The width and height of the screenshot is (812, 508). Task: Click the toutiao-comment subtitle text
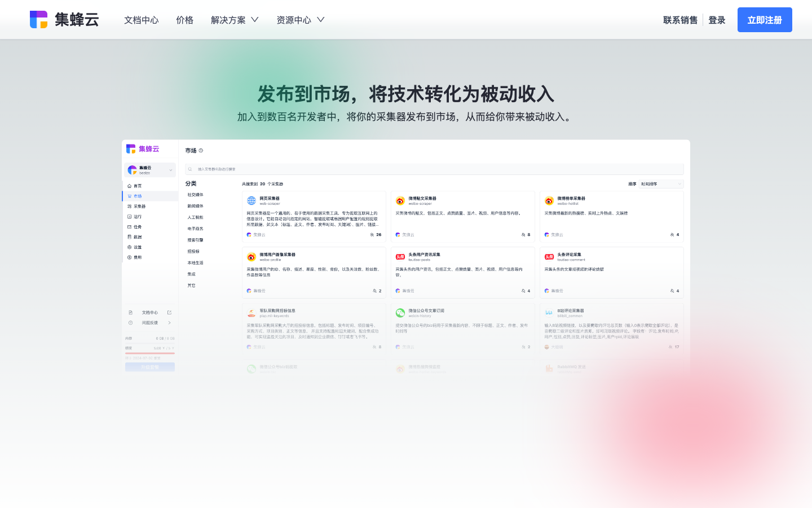pos(570,260)
